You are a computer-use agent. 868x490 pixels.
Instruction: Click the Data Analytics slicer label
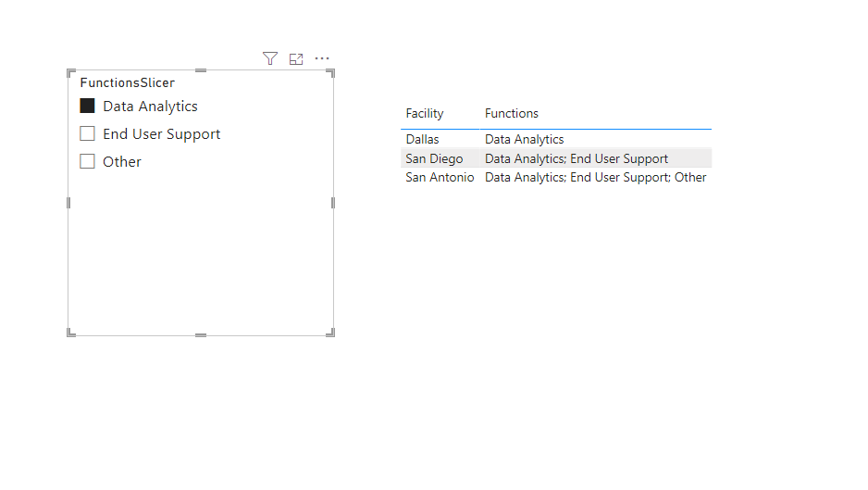[150, 107]
